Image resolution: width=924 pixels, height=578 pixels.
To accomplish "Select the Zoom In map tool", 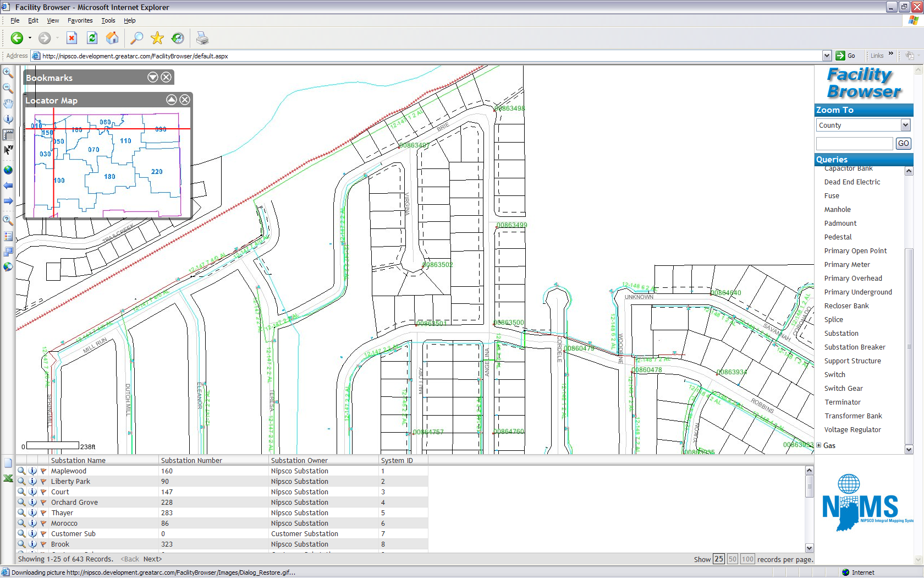I will (x=8, y=72).
